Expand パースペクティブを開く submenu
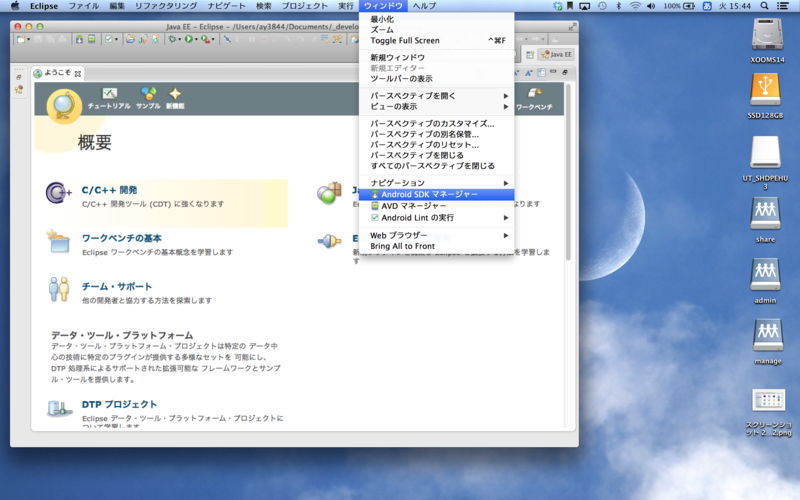 (436, 96)
